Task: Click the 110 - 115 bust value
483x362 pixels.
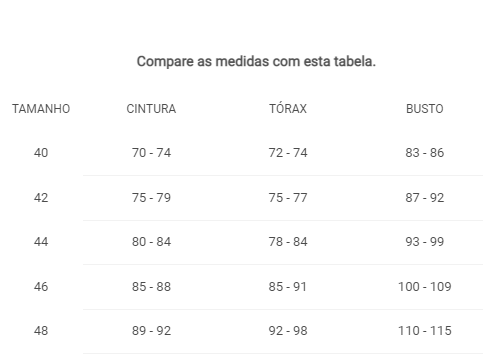Action: tap(425, 331)
